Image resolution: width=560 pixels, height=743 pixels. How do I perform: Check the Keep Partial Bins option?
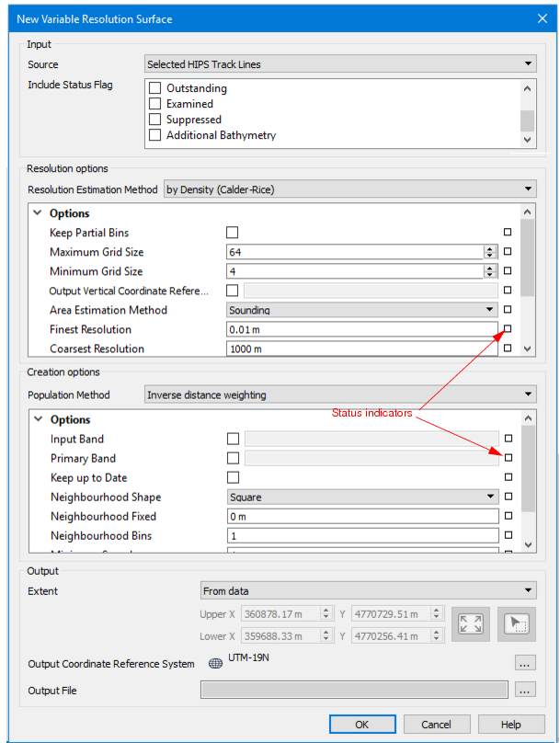coord(233,233)
